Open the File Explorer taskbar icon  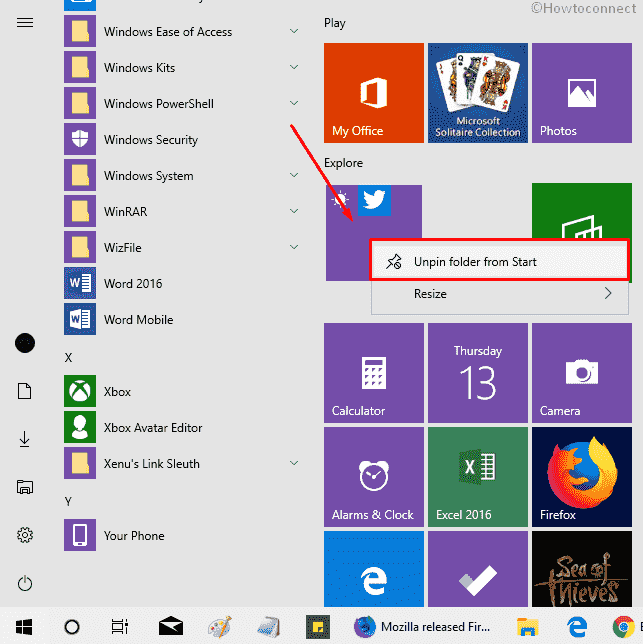click(x=528, y=627)
